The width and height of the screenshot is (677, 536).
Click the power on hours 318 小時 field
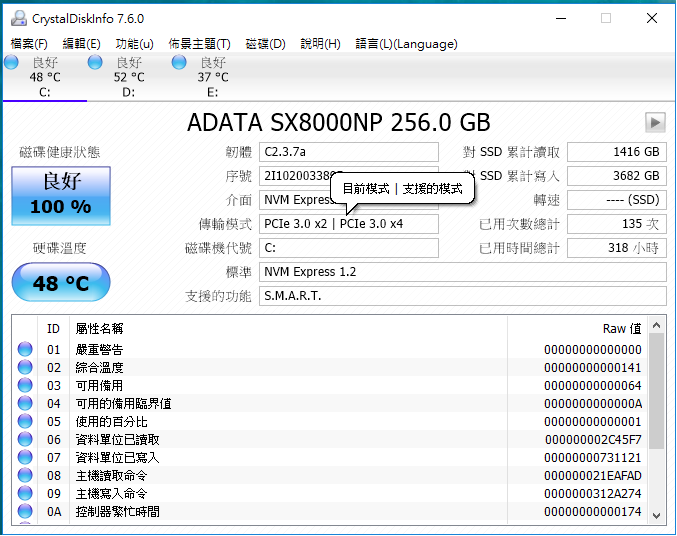[617, 248]
